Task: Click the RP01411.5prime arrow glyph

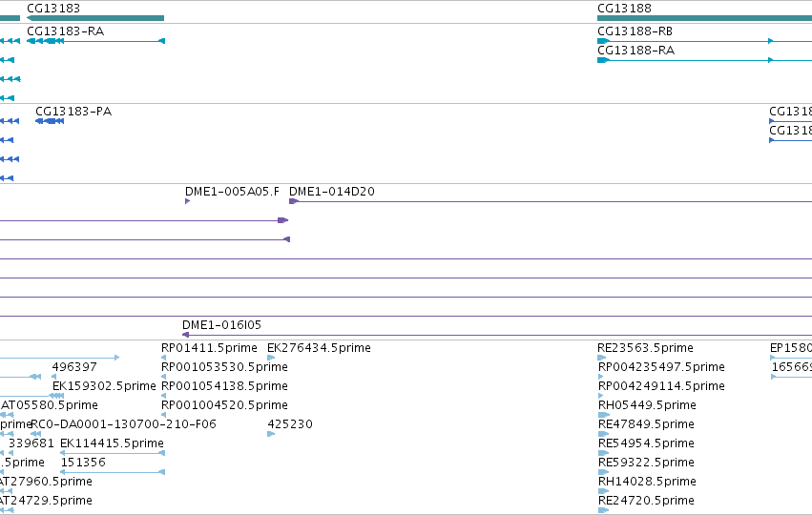Action: pyautogui.click(x=164, y=357)
